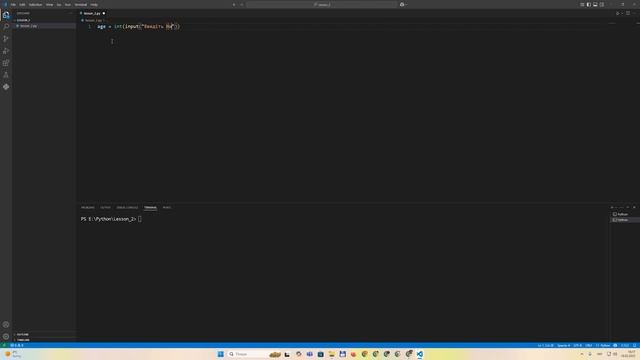Click the terminal prompt line
640x360 pixels.
(111, 219)
